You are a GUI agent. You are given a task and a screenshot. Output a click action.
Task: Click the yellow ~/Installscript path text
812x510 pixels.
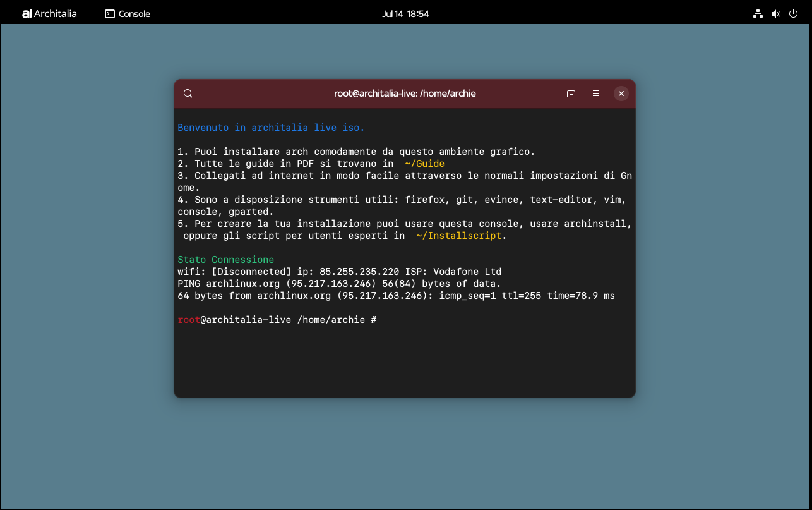click(x=458, y=236)
